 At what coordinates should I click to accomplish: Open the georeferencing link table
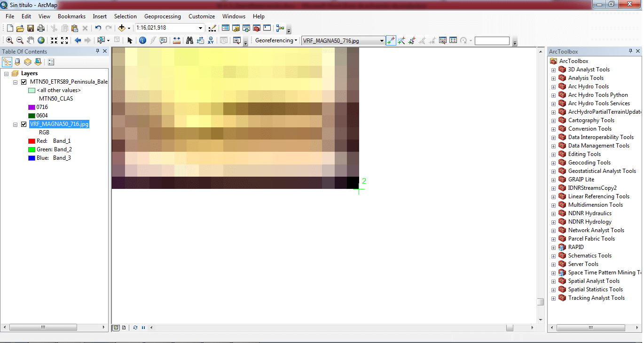(x=453, y=41)
